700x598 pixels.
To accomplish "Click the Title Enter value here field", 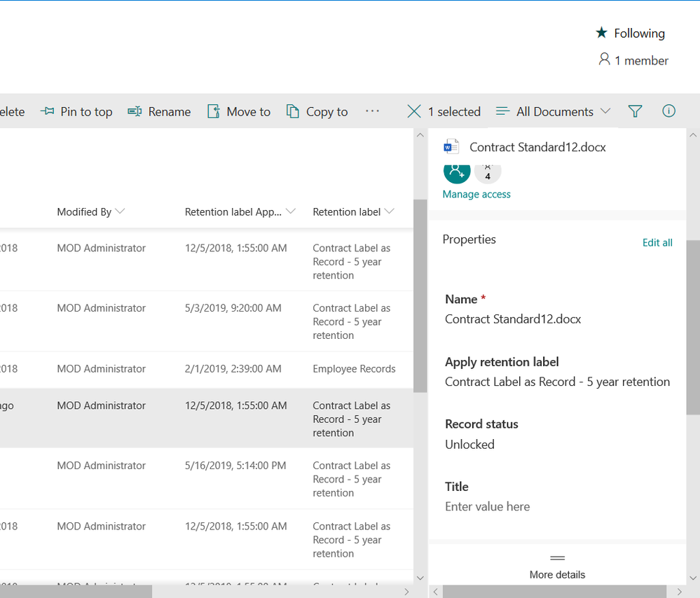I will coord(487,506).
